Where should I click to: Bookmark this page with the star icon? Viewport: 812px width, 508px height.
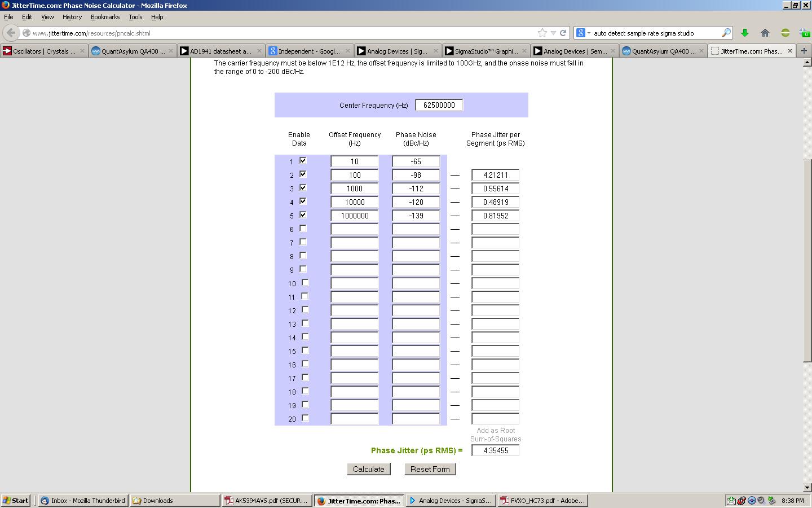542,33
